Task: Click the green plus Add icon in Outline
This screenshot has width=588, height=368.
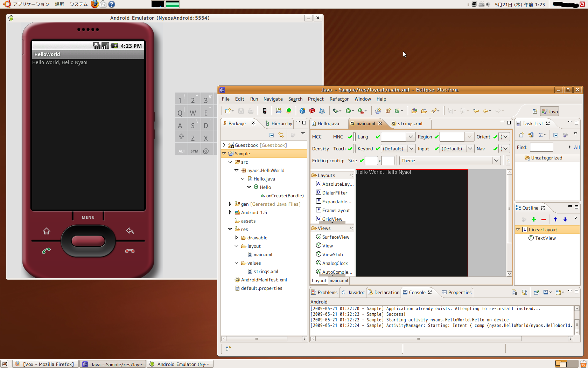Action: pyautogui.click(x=534, y=219)
